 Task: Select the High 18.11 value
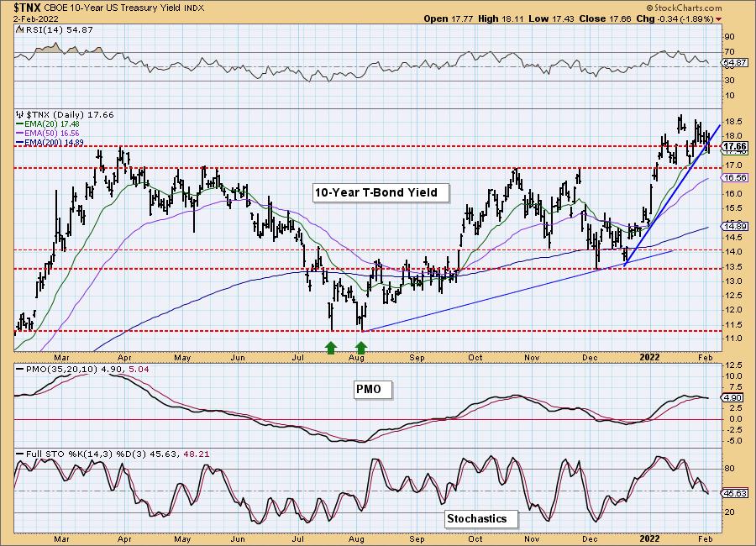(501, 18)
